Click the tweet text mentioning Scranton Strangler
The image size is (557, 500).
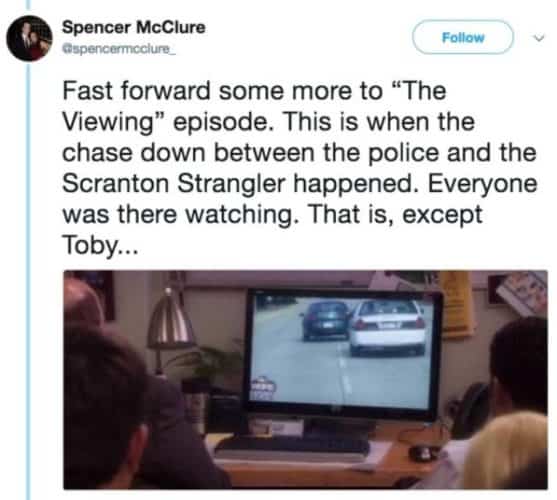[299, 168]
